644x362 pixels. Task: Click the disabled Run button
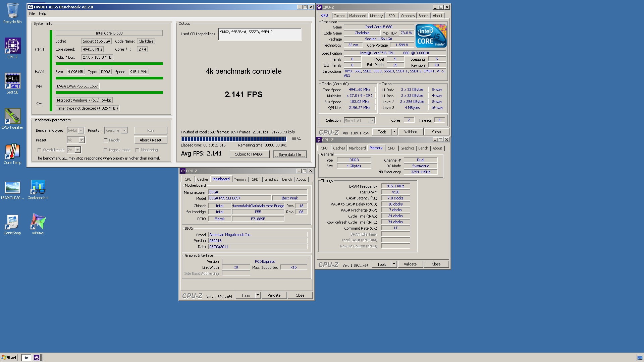[x=151, y=130]
